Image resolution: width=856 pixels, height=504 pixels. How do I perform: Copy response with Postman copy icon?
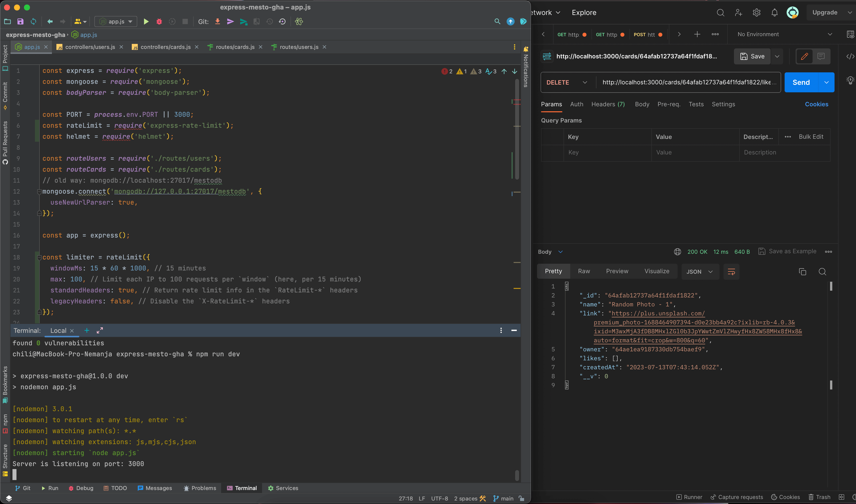tap(802, 272)
